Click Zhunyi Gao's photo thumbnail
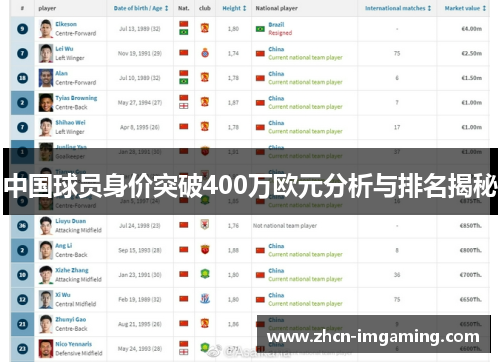500x362 pixels. [46, 324]
